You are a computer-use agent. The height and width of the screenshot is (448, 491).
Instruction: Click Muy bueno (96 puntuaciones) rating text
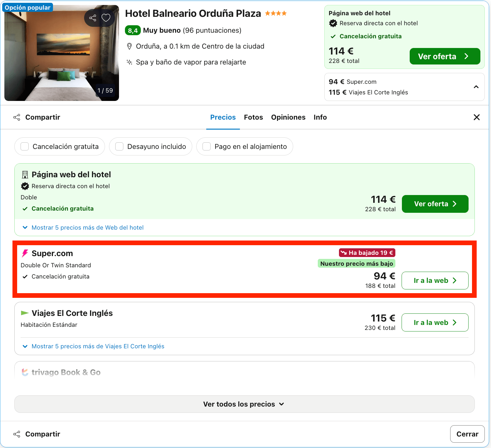click(192, 31)
